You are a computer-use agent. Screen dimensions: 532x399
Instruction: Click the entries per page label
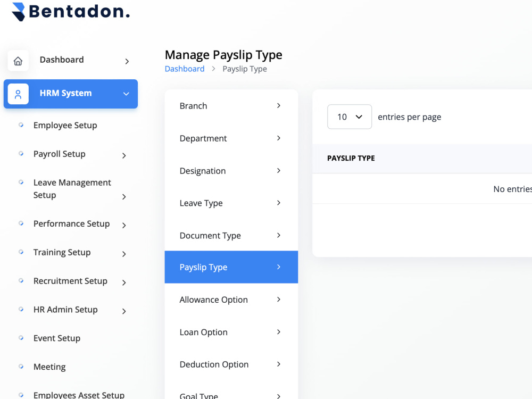click(x=410, y=117)
